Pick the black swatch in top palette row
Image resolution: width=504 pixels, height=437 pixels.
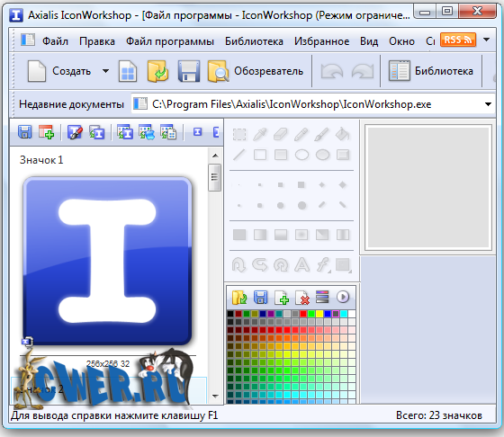click(x=230, y=314)
